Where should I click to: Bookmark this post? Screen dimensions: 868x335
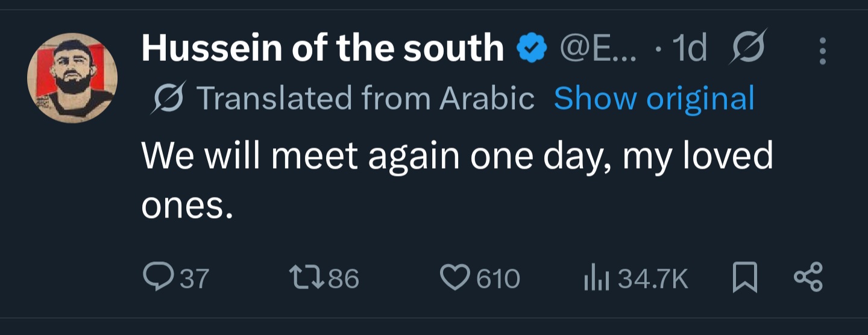click(x=745, y=279)
